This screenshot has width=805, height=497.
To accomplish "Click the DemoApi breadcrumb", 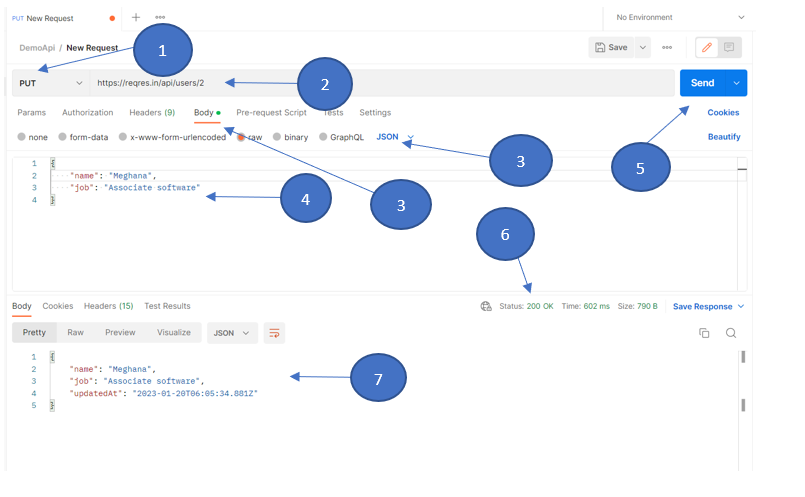I will [37, 48].
